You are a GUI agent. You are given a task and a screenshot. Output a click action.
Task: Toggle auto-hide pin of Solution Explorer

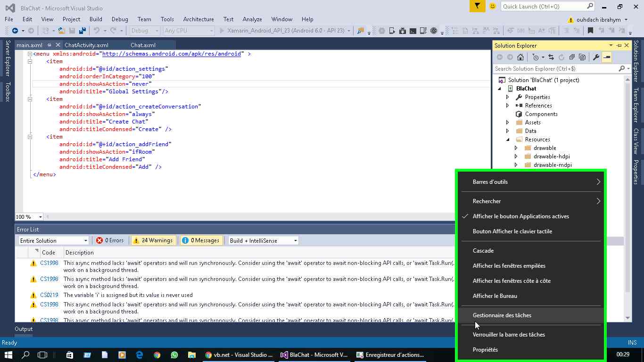[619, 46]
